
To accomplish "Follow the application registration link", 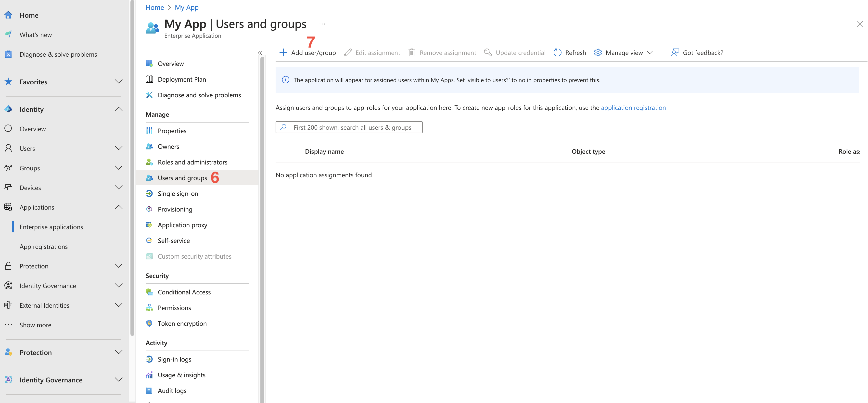I will click(633, 107).
